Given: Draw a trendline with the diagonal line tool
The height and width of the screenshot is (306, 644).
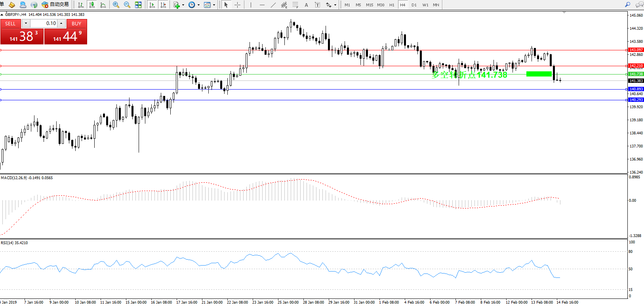Looking at the screenshot, I should point(273,5).
